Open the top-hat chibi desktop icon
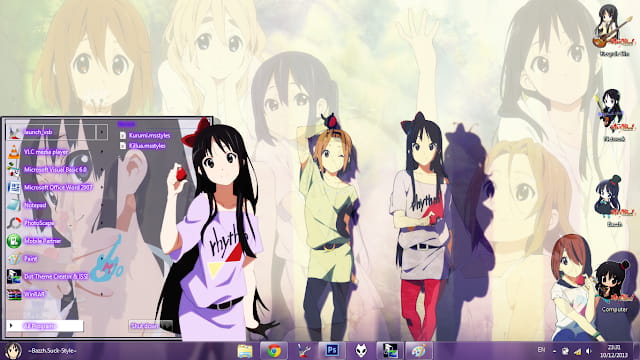 (x=614, y=201)
